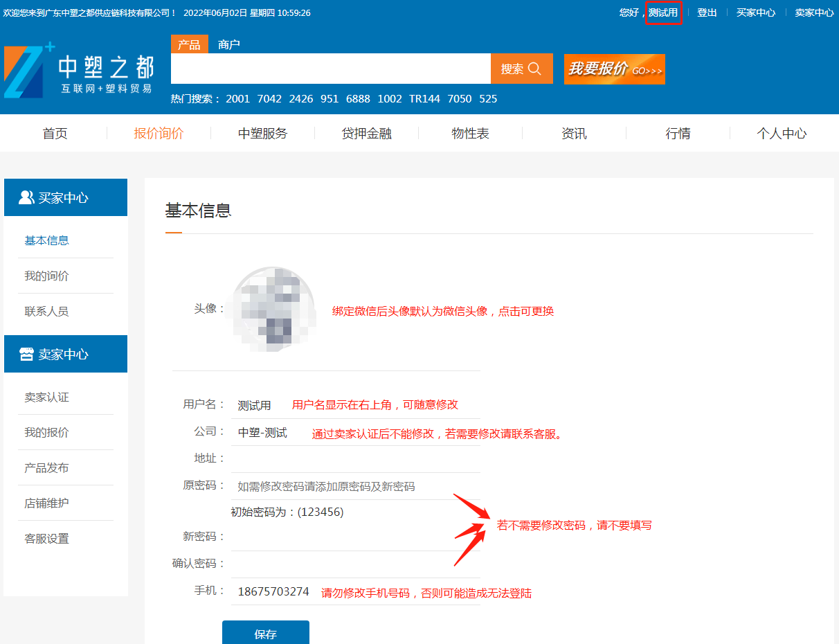Open 卖家中心 link in the top bar

pos(814,12)
